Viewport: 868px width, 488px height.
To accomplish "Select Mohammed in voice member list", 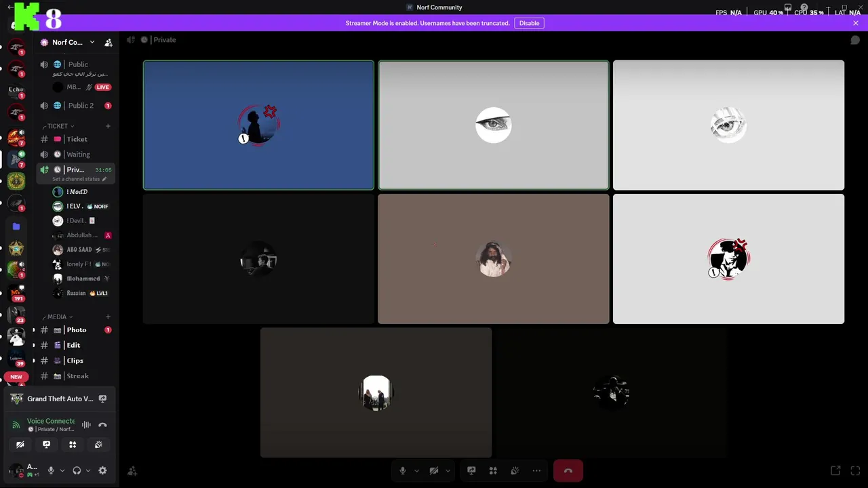I will click(x=82, y=279).
